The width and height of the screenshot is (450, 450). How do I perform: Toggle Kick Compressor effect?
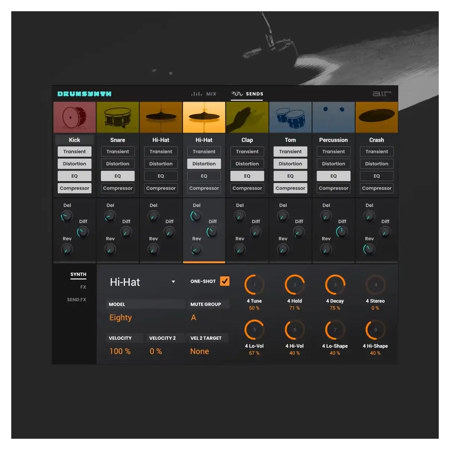pos(74,188)
